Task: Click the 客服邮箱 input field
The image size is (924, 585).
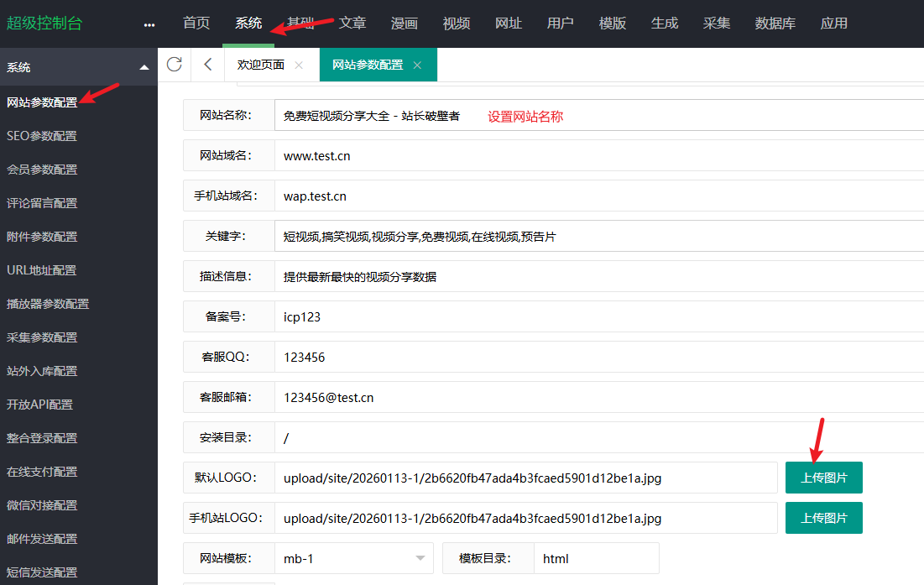Action: (598, 397)
